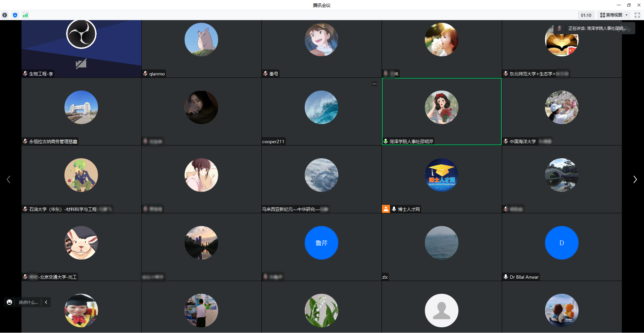Select the OBS logo avatar tile
Image resolution: width=644 pixels, height=333 pixels.
(x=81, y=34)
